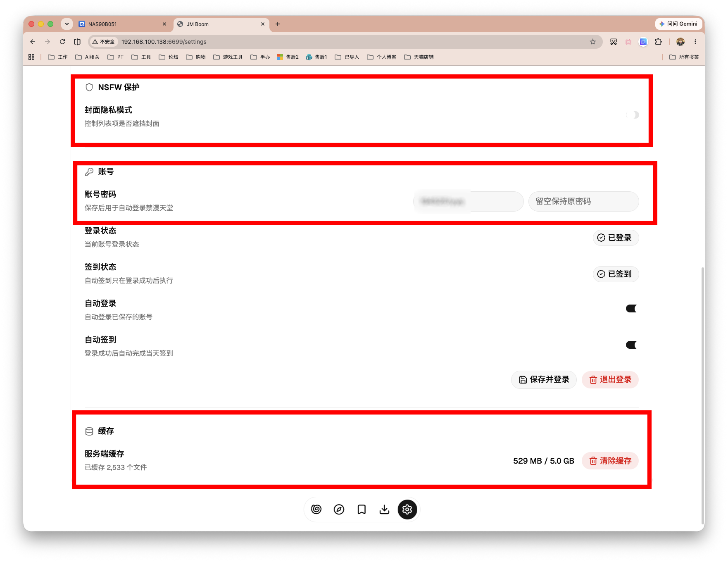Viewport: 728px width, 562px height.
Task: Toggle the 自动签到 switch
Action: (631, 345)
